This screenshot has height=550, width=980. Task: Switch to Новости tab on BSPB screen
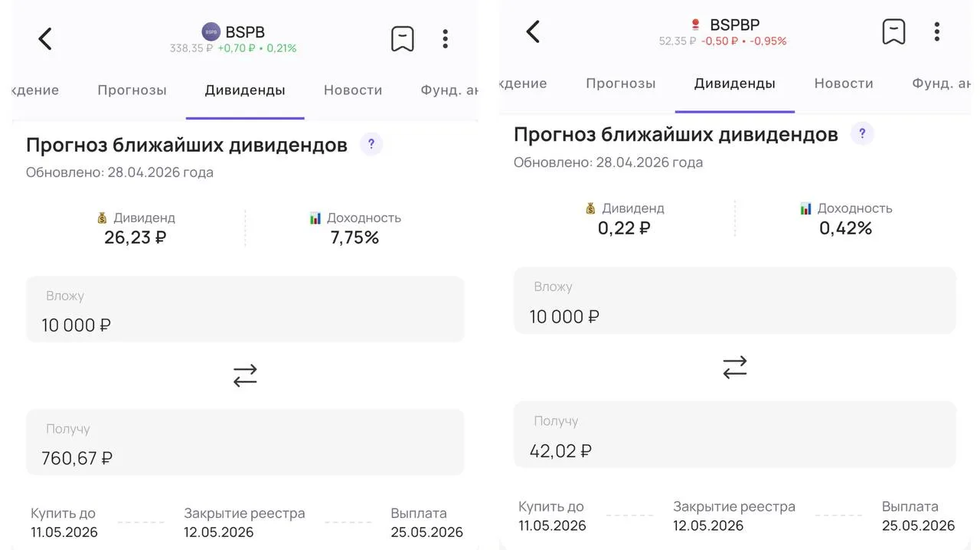tap(353, 90)
